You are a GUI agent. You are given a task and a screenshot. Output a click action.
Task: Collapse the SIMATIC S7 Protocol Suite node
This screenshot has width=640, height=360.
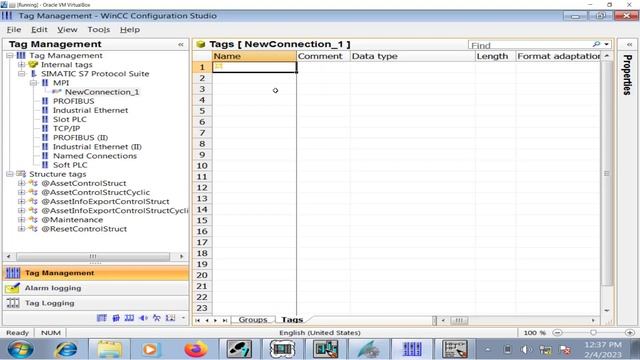[x=21, y=74]
